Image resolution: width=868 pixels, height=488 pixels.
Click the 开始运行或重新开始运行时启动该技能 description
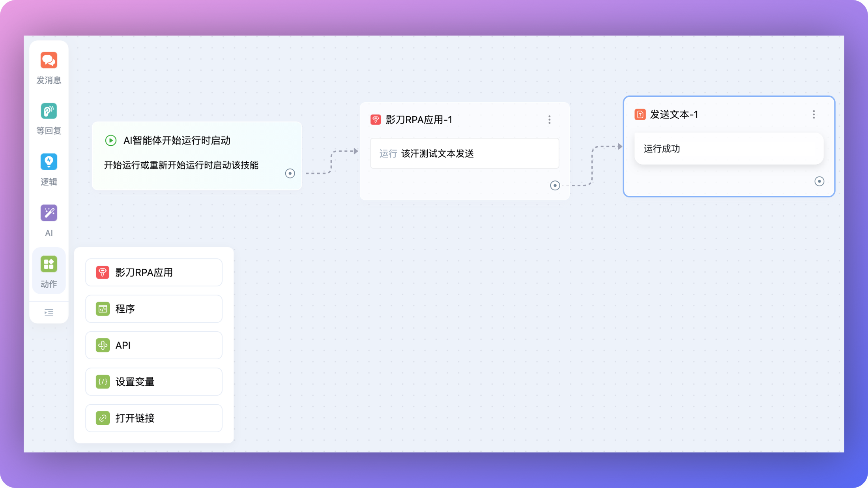181,165
